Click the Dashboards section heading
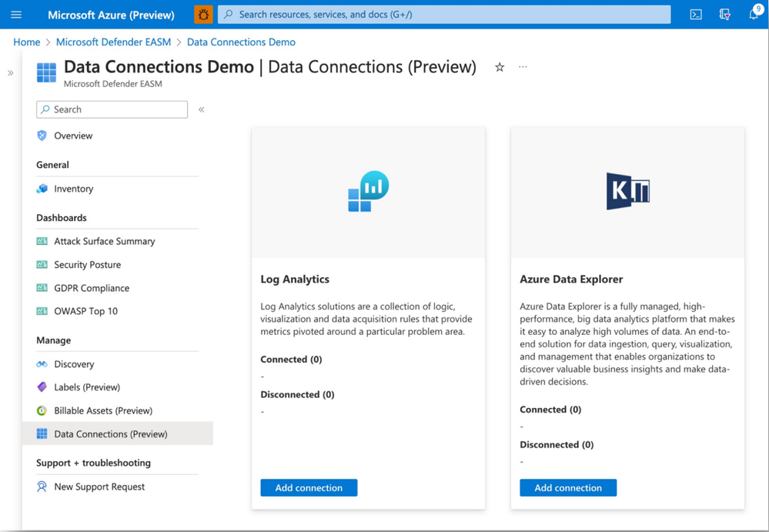The height and width of the screenshot is (532, 769). pos(62,218)
